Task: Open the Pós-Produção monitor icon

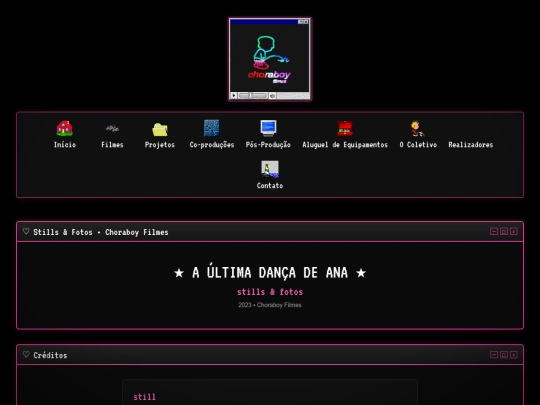Action: (268, 128)
